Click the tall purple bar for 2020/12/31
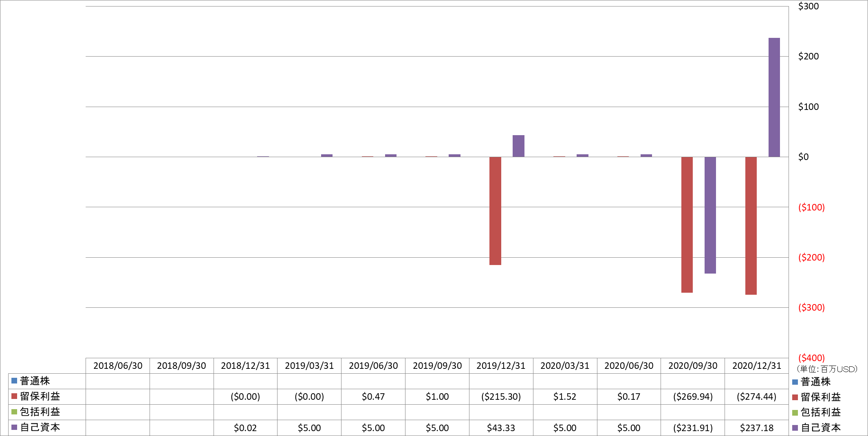The image size is (868, 436). 774,97
